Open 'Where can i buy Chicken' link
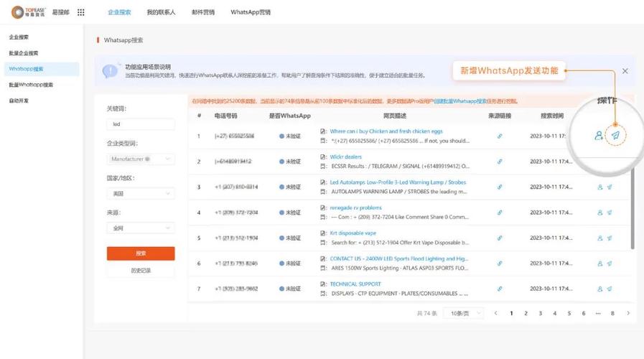The image size is (644, 359). click(x=386, y=131)
